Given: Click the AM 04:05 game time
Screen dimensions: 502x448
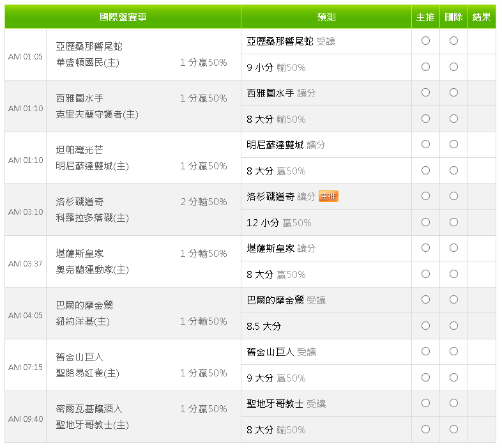Looking at the screenshot, I should point(26,316).
